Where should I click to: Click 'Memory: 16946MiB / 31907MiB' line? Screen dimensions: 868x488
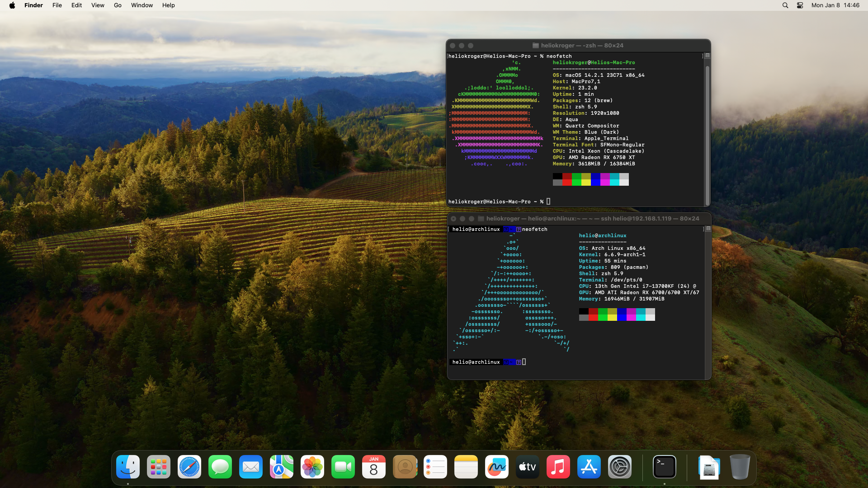tap(622, 299)
